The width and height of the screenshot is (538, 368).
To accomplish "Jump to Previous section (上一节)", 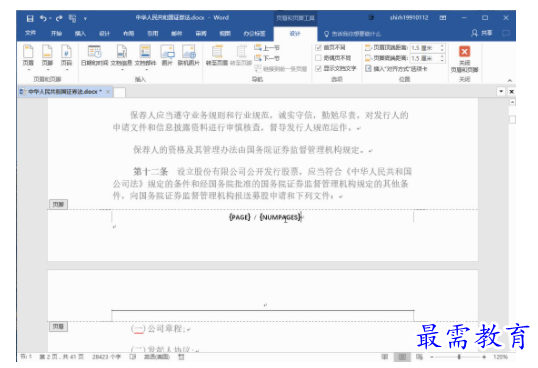I will (267, 48).
